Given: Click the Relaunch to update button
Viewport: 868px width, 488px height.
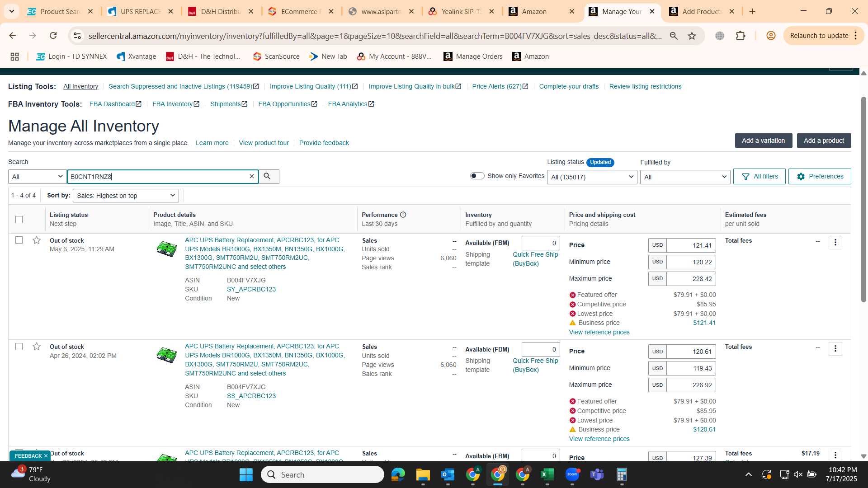Looking at the screenshot, I should [x=819, y=36].
